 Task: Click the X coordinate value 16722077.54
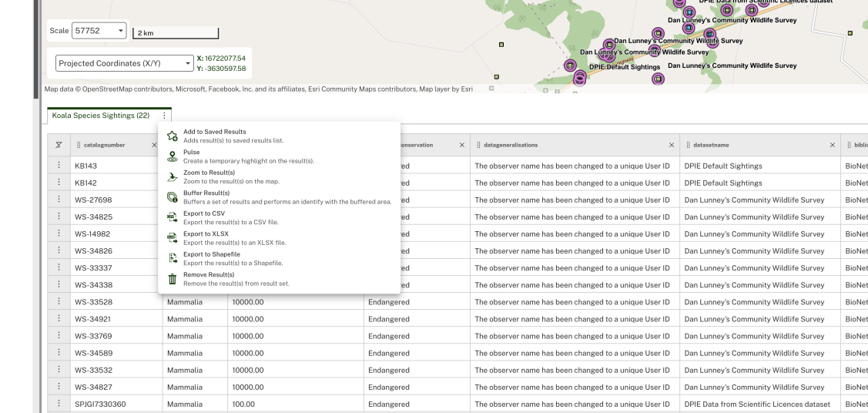coord(226,58)
